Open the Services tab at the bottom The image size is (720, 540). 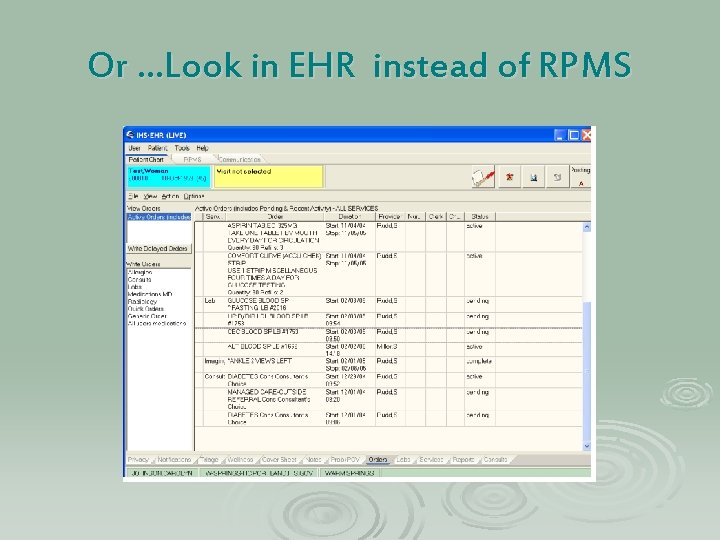point(431,459)
